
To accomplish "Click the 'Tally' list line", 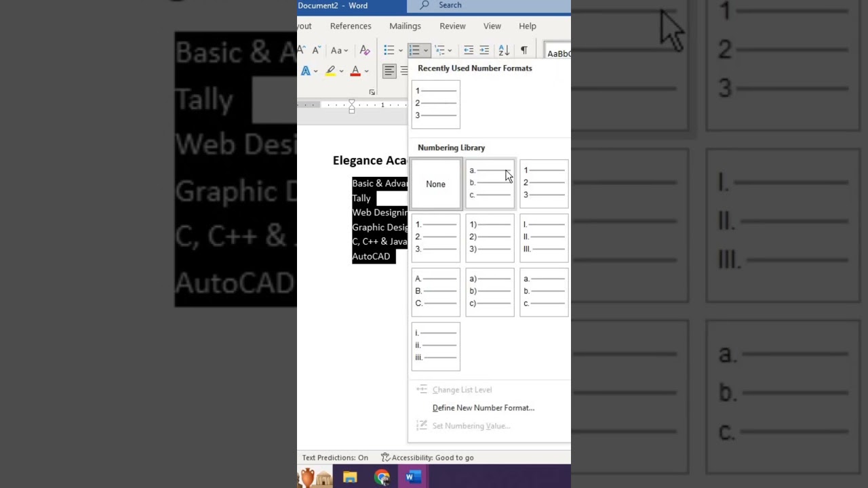I will (361, 198).
